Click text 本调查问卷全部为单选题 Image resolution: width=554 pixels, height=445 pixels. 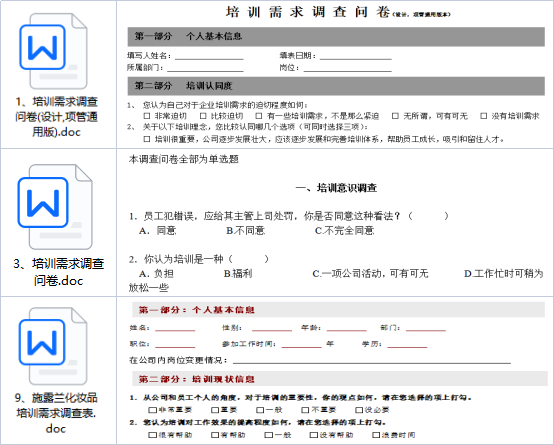183,159
